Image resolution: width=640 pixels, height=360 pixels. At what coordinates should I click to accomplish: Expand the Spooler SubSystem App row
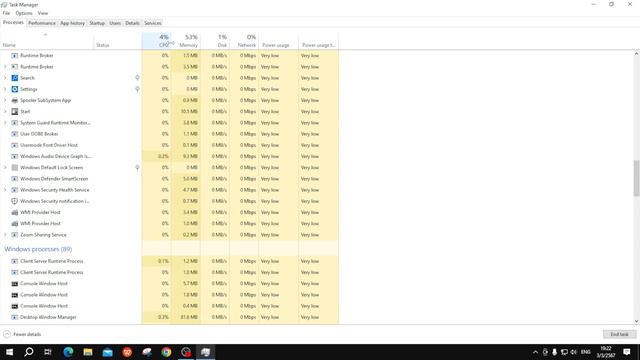pos(5,100)
